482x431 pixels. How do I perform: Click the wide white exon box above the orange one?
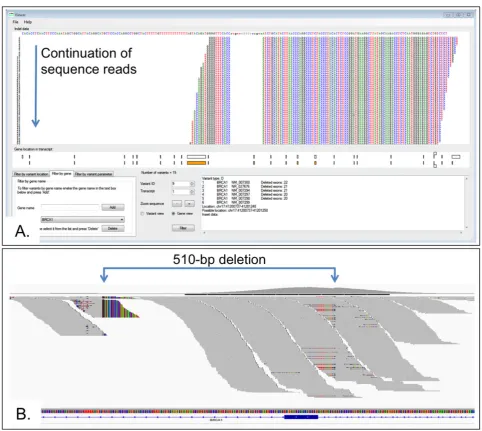point(196,156)
